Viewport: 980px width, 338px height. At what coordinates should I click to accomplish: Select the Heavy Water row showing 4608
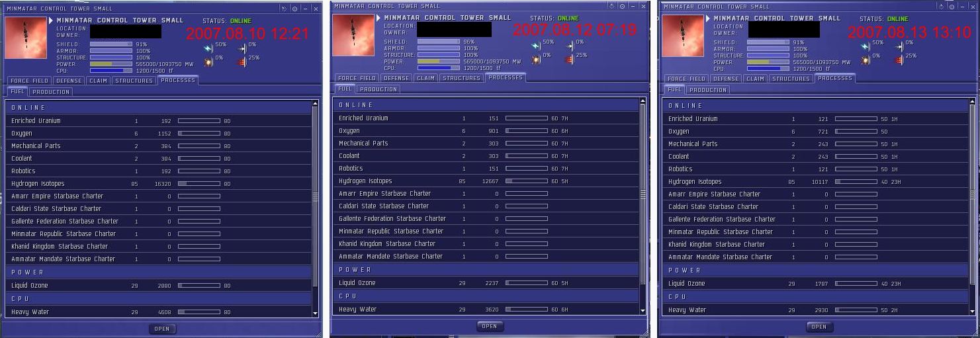[158, 312]
